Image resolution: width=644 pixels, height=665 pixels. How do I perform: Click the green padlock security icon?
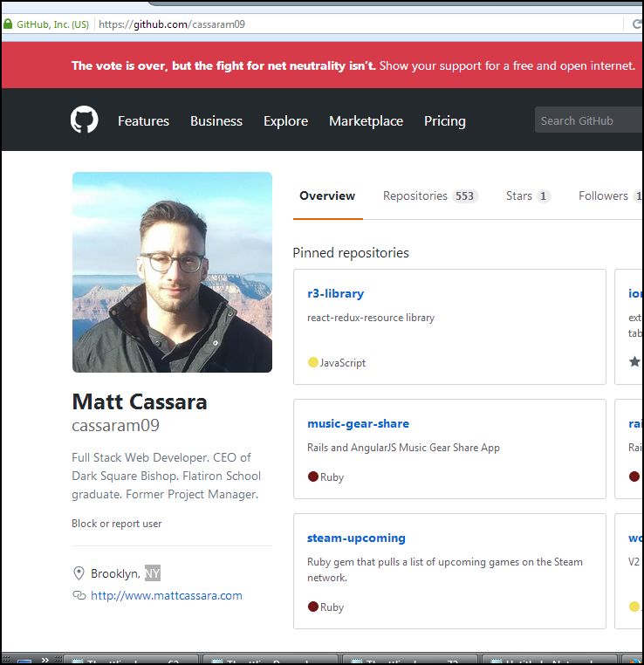(8, 24)
